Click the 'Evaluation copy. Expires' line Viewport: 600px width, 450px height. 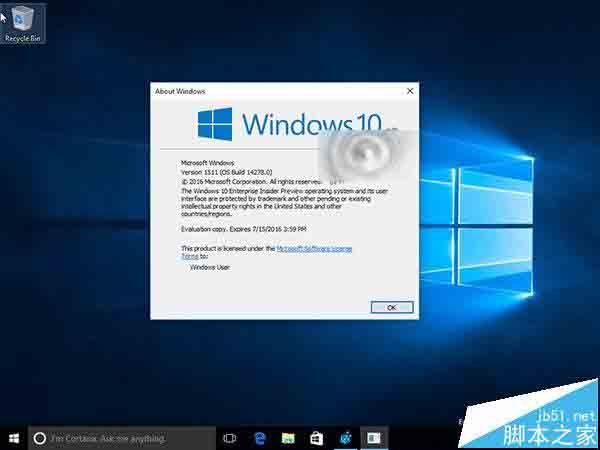coord(243,229)
